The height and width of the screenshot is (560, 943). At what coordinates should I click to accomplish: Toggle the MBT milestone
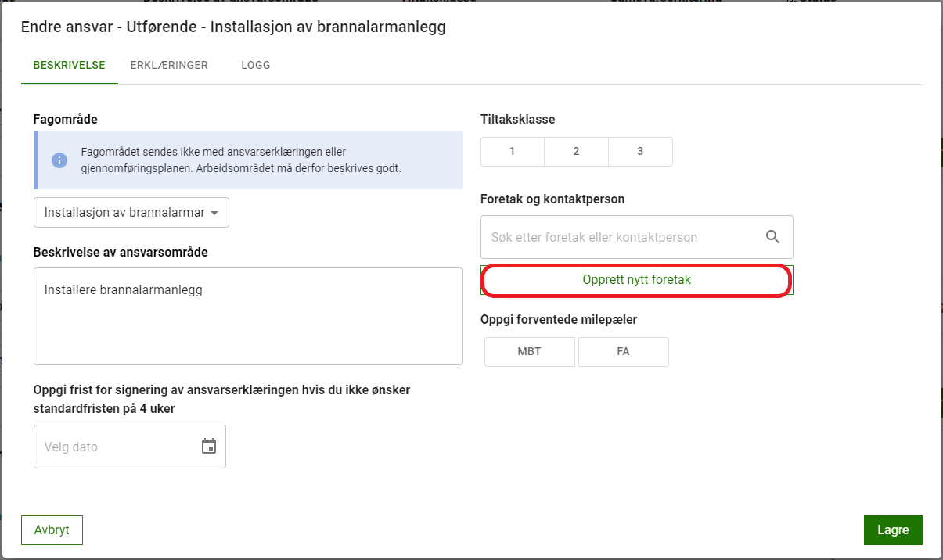530,352
